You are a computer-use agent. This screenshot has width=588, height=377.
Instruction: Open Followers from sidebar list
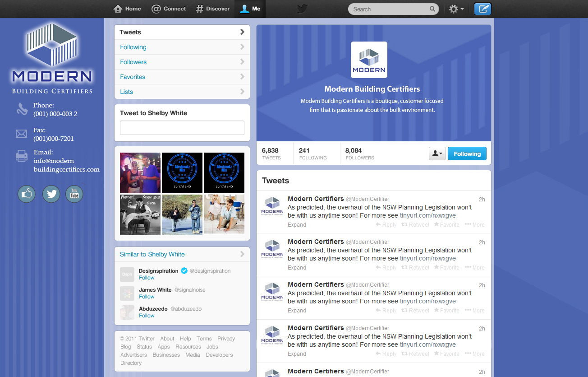tap(133, 62)
